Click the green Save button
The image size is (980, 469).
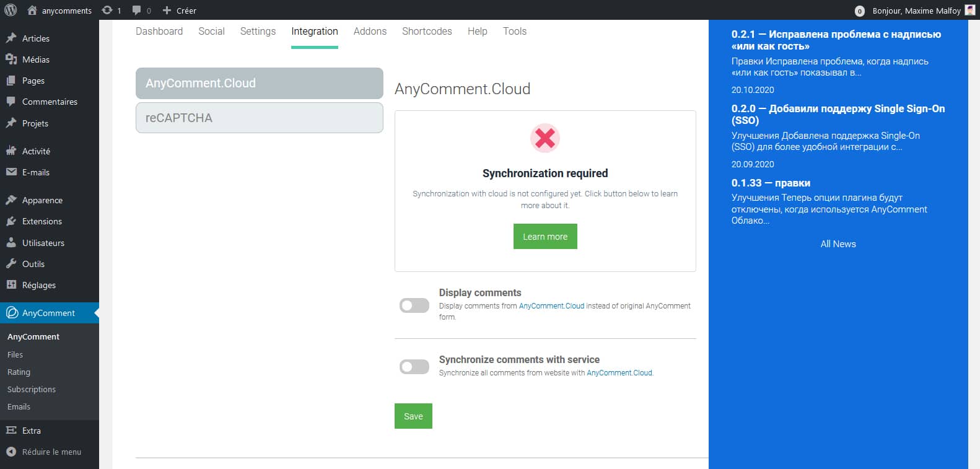coord(413,416)
